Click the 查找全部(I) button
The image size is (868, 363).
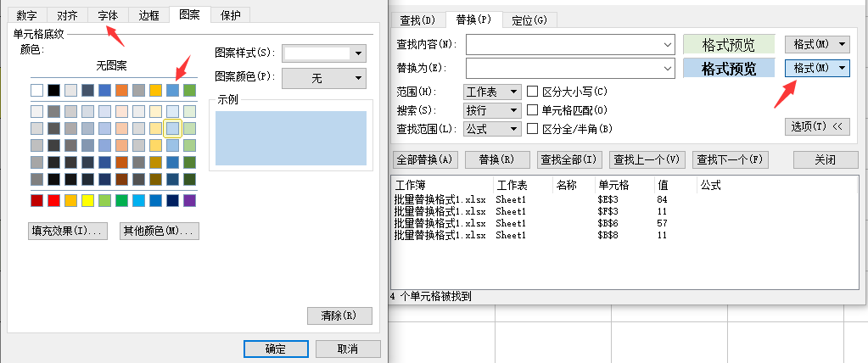569,160
